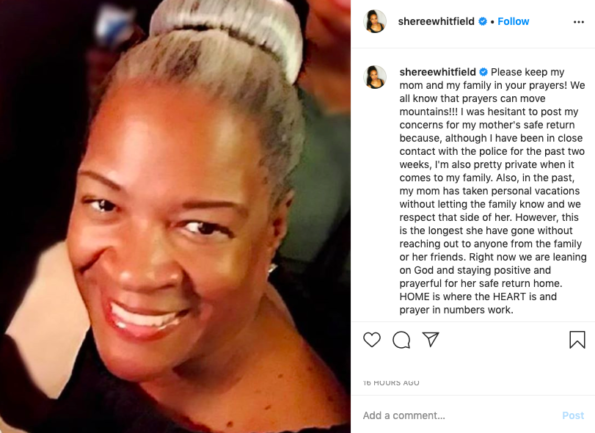This screenshot has width=595, height=433.
Task: Open the shereewhitfield username in the caption
Action: tap(438, 72)
